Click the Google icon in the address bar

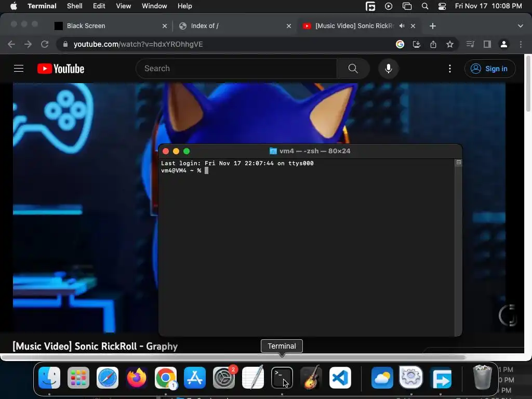[x=400, y=44]
